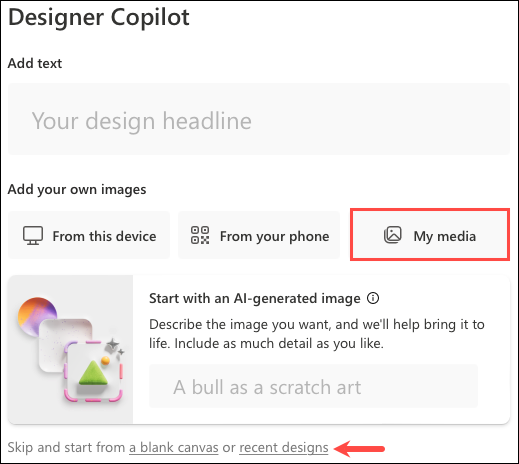
Task: Open the info icon beside AI-generated image
Action: coord(373,298)
